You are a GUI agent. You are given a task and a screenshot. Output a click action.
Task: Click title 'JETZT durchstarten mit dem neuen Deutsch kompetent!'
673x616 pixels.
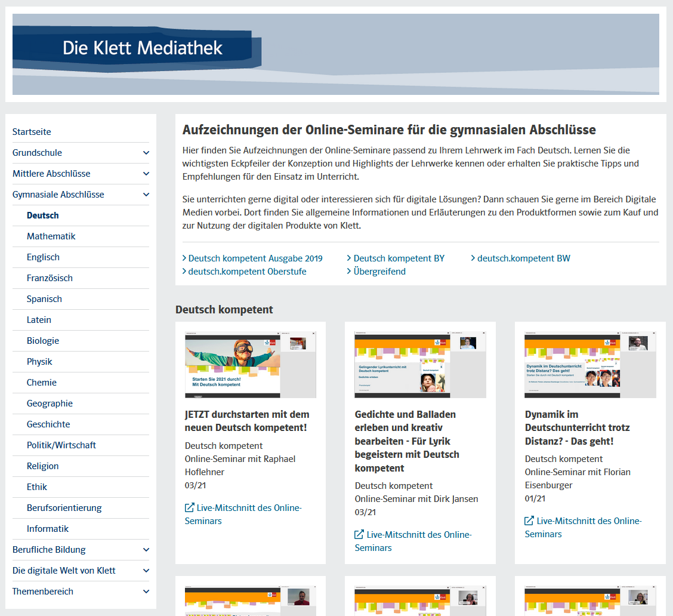point(247,421)
